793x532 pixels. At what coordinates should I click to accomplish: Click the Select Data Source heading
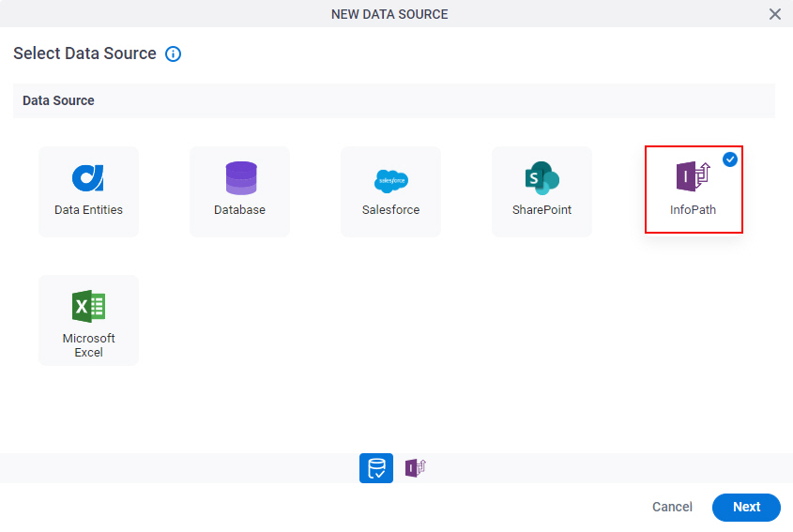(84, 53)
